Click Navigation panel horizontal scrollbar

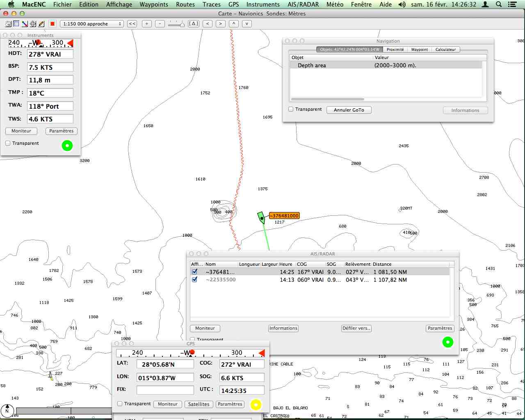tap(327, 99)
